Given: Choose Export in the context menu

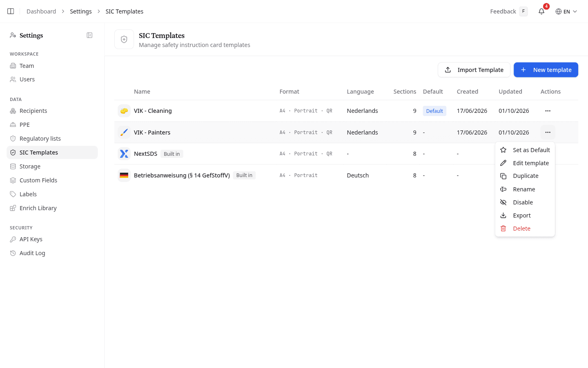Looking at the screenshot, I should (525, 215).
